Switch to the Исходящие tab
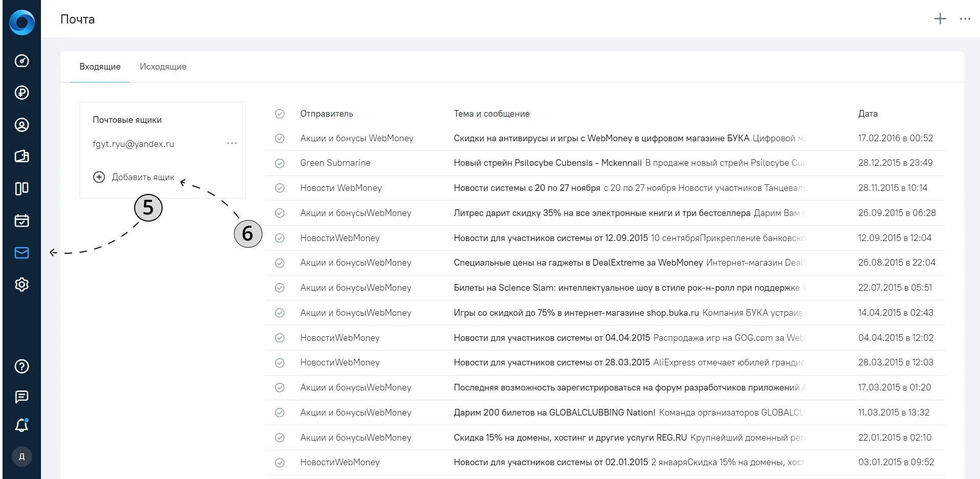Viewport: 980px width, 479px height. [163, 67]
